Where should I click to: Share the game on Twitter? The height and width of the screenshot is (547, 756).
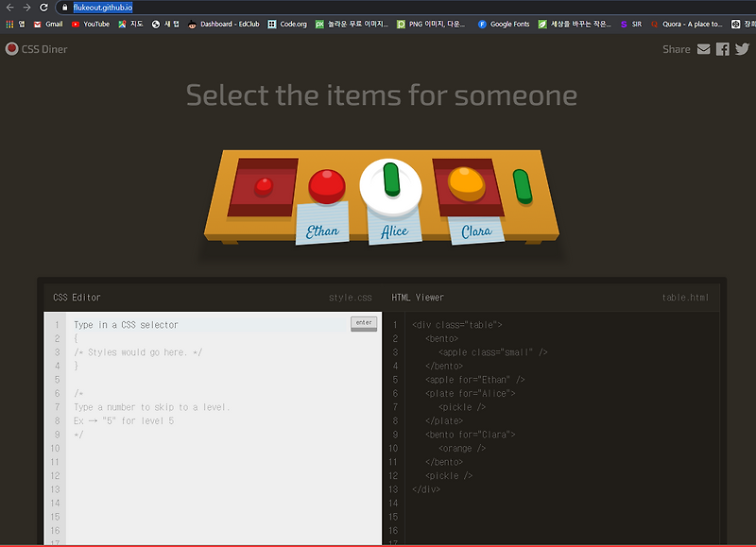[743, 49]
